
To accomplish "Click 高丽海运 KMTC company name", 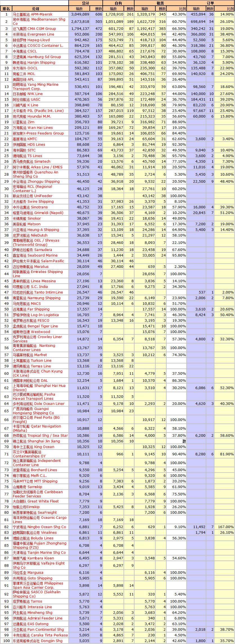I will pos(25,139).
